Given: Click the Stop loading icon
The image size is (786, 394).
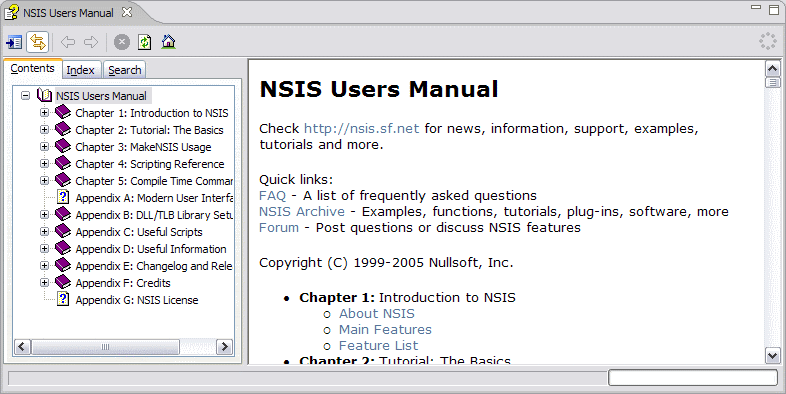Looking at the screenshot, I should coord(122,42).
